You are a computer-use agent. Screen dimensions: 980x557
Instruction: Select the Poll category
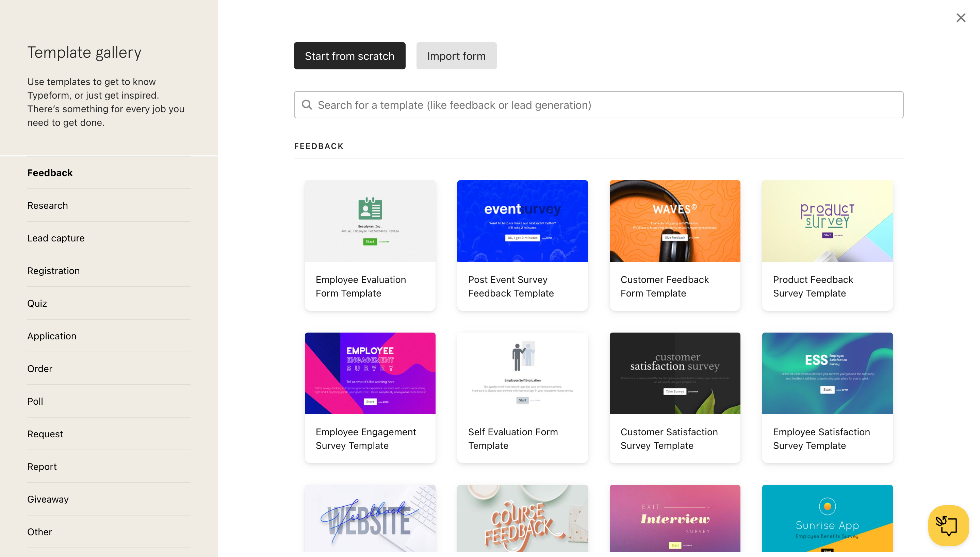[x=109, y=401]
